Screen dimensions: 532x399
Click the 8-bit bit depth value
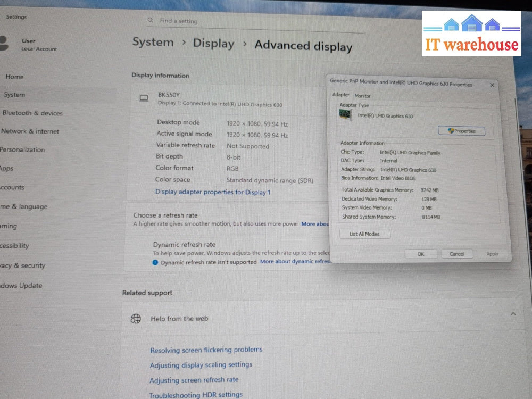234,157
